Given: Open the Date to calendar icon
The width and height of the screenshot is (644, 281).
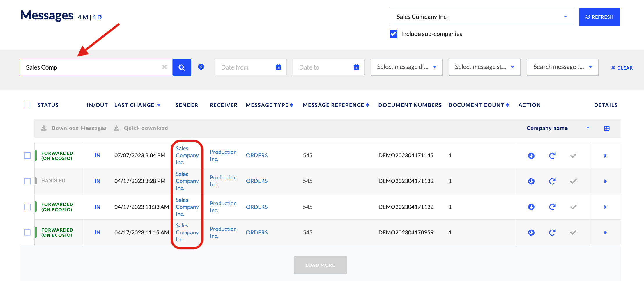Looking at the screenshot, I should (356, 67).
